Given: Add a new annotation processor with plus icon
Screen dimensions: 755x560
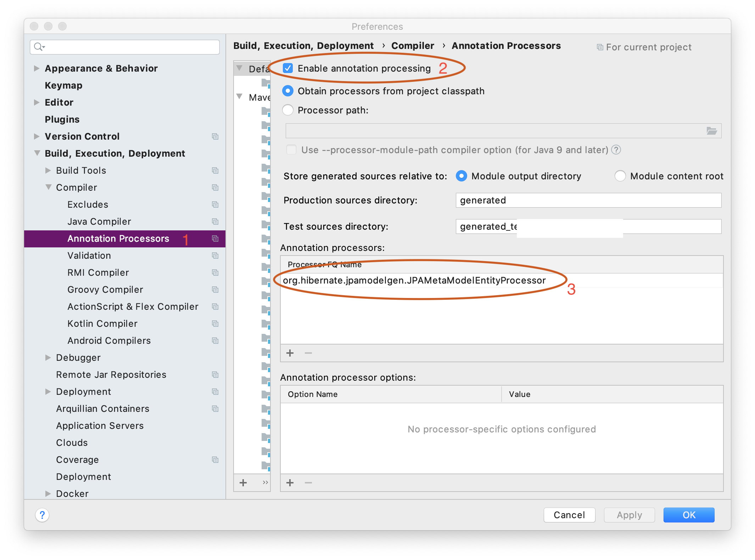Looking at the screenshot, I should (290, 353).
